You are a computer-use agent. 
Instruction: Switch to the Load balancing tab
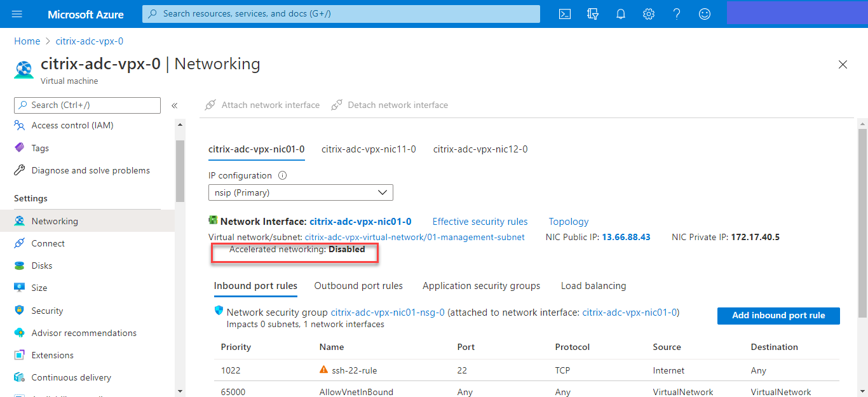click(593, 286)
